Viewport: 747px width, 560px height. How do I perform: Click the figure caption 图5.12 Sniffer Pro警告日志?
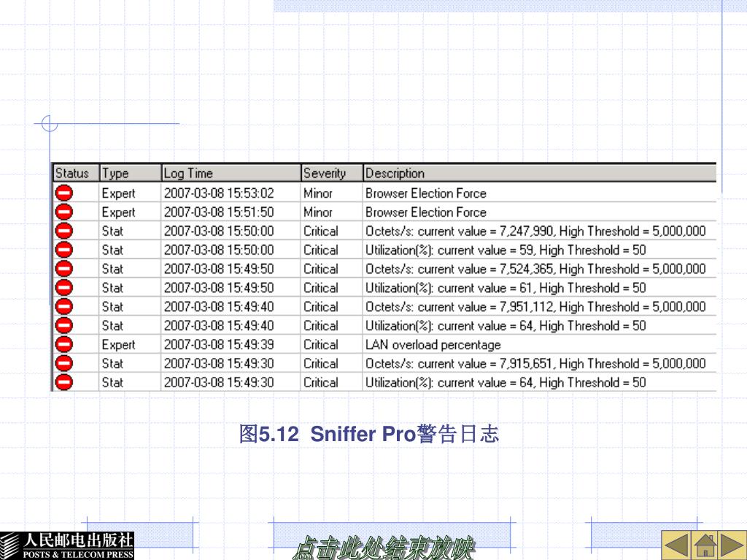point(368,434)
